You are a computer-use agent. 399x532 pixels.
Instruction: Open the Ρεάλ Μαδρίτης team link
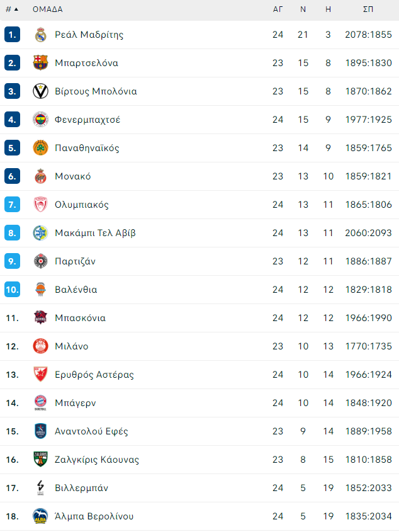click(89, 35)
